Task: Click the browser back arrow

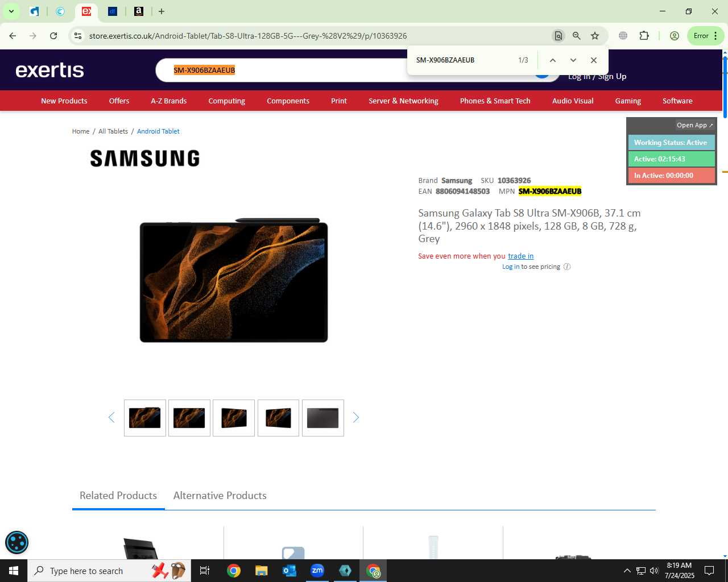Action: tap(13, 36)
